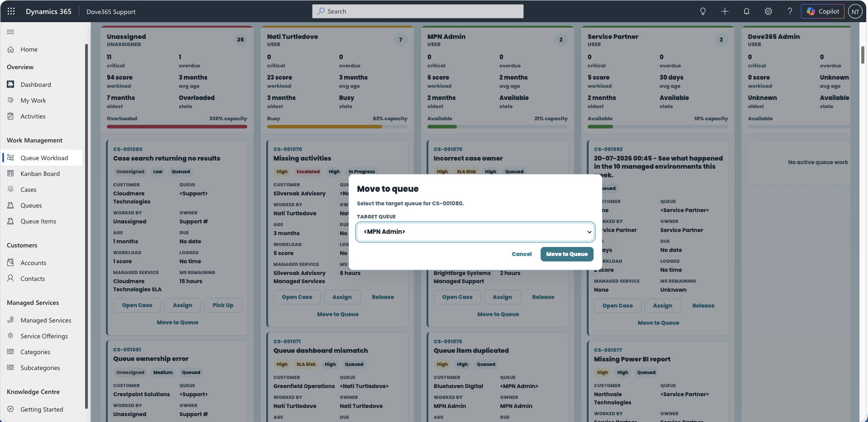Click the Contacts person icon
Screen dimensions: 868x422
[x=10, y=279]
